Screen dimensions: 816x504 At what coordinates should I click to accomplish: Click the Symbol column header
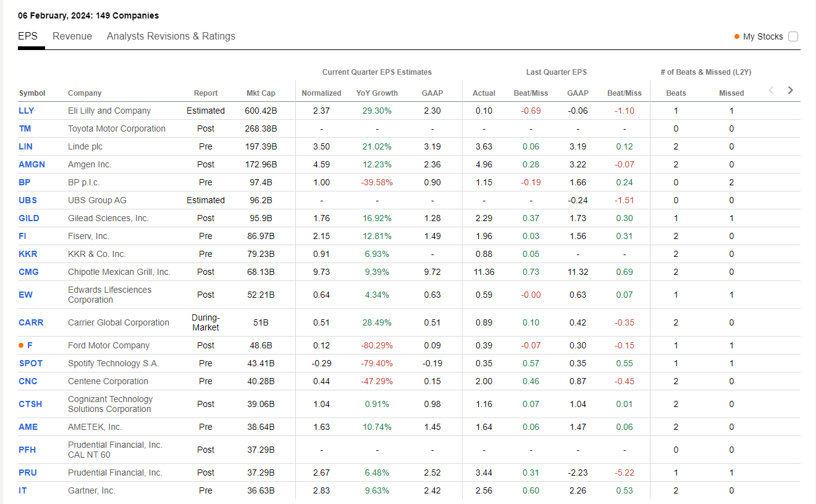(x=32, y=93)
